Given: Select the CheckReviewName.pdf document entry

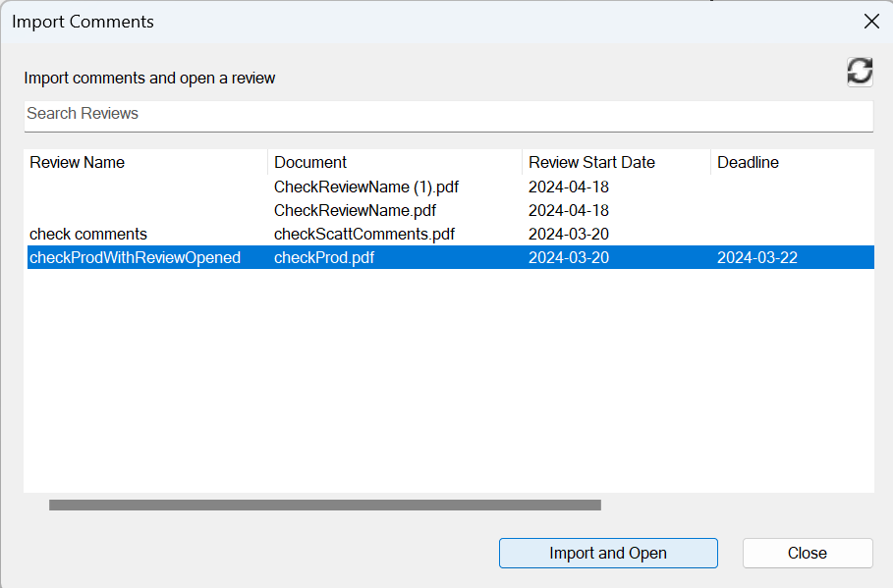Looking at the screenshot, I should coord(355,210).
